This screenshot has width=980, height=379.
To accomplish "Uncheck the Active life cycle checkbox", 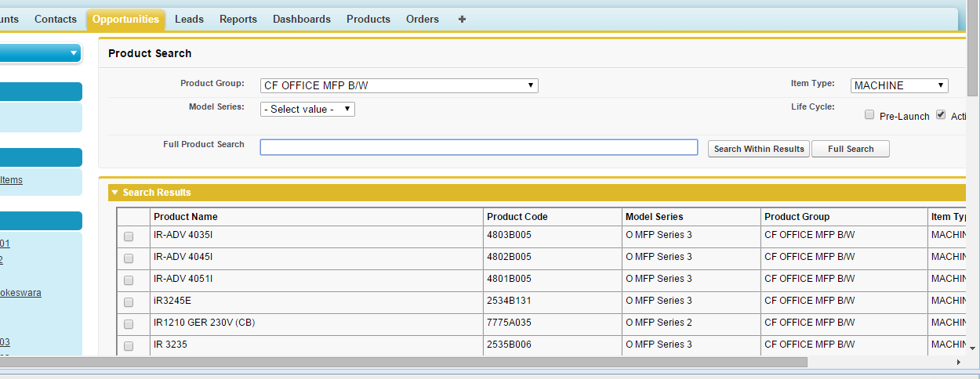I will pyautogui.click(x=941, y=114).
